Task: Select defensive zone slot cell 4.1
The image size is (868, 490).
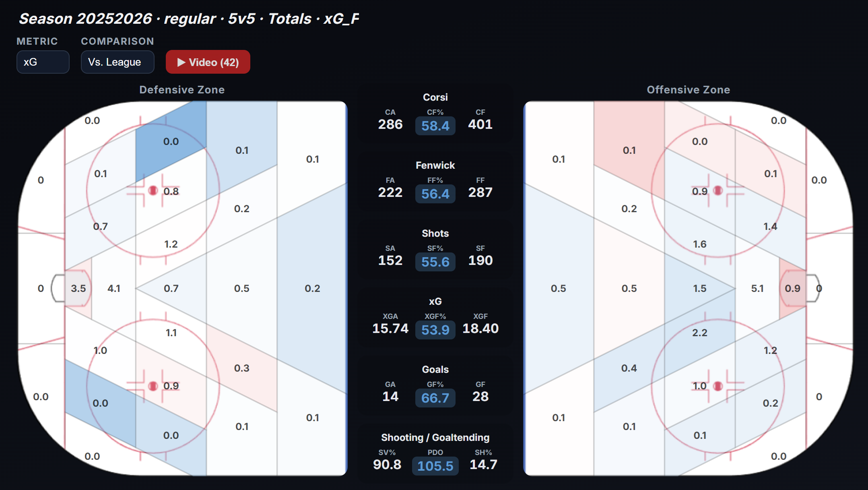Action: [x=114, y=288]
